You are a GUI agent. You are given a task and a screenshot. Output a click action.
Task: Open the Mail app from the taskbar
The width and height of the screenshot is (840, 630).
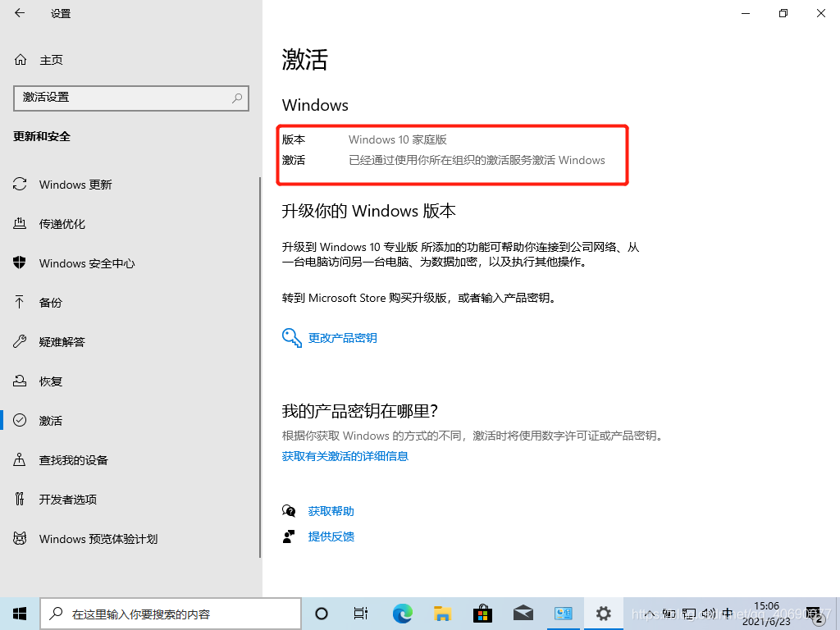click(x=523, y=614)
